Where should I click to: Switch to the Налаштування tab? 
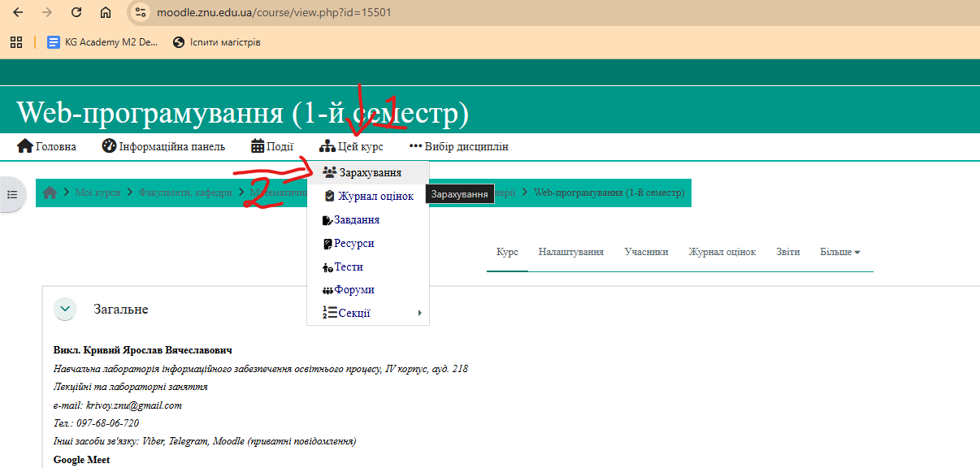[x=570, y=252]
